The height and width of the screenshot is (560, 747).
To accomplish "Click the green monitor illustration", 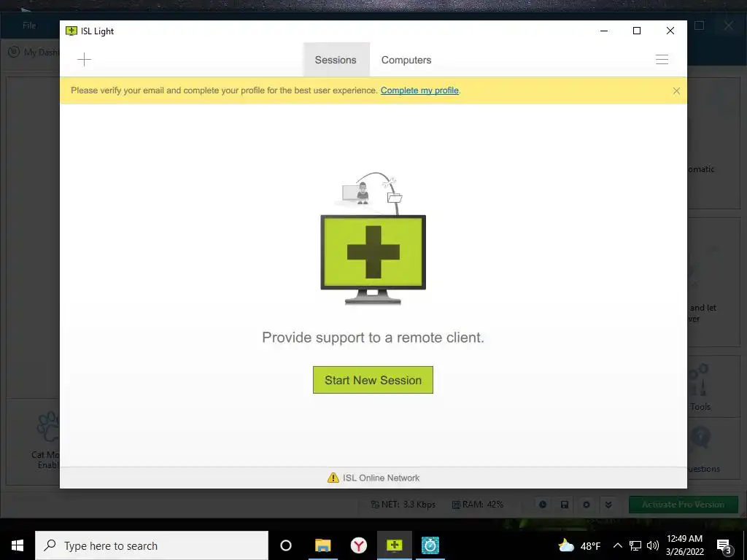I will point(373,260).
